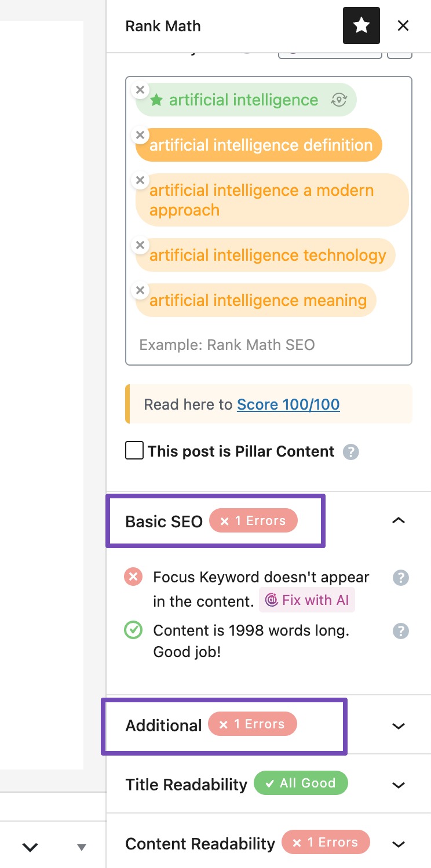This screenshot has height=868, width=431.
Task: Collapse the Basic SEO section
Action: pyautogui.click(x=398, y=520)
